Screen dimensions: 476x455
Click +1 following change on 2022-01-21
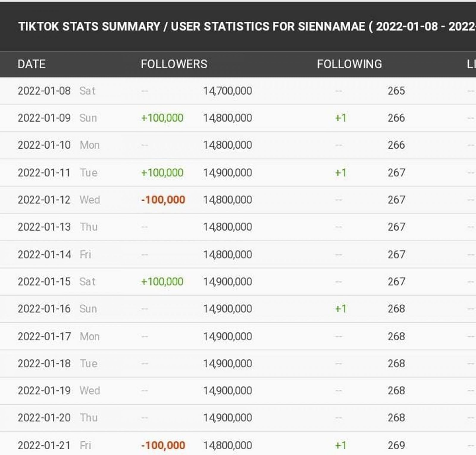click(341, 445)
